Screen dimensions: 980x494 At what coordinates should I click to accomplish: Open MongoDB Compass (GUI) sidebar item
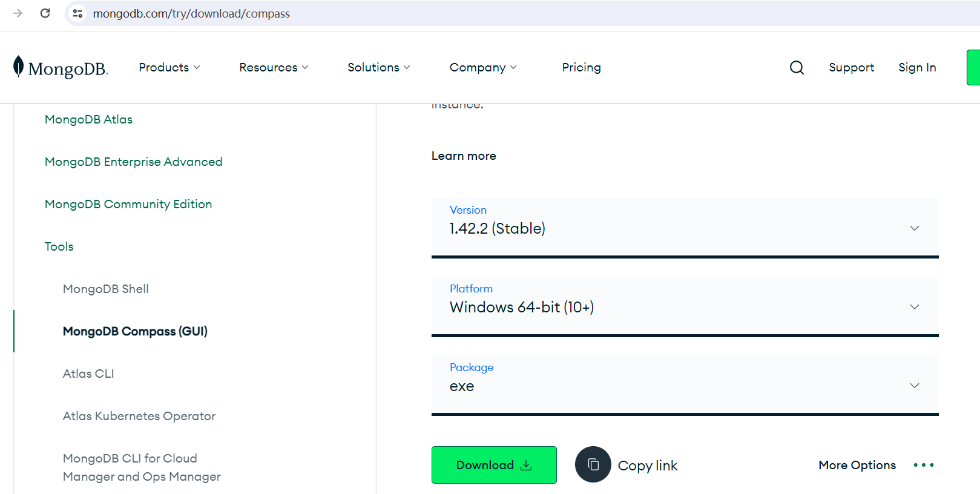[x=135, y=331]
